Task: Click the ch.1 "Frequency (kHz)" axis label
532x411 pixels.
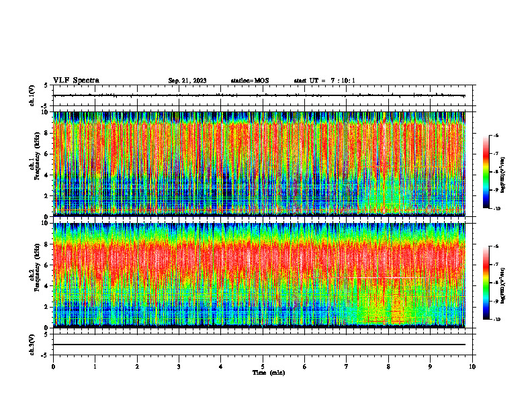Action: pos(37,156)
